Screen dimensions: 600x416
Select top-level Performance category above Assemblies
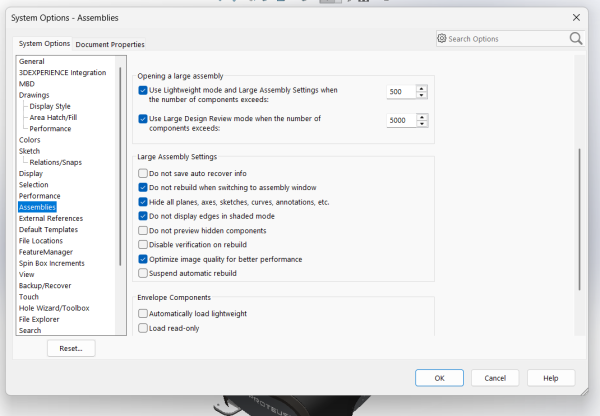[x=40, y=196]
